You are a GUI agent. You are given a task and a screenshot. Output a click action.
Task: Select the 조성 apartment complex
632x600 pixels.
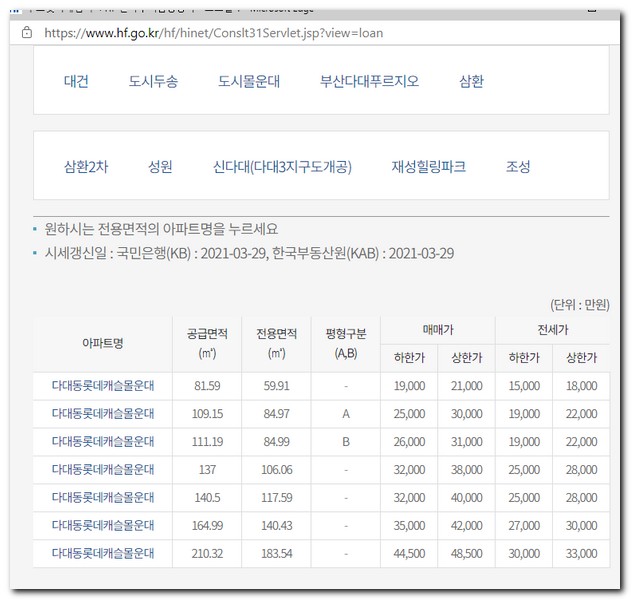click(518, 167)
